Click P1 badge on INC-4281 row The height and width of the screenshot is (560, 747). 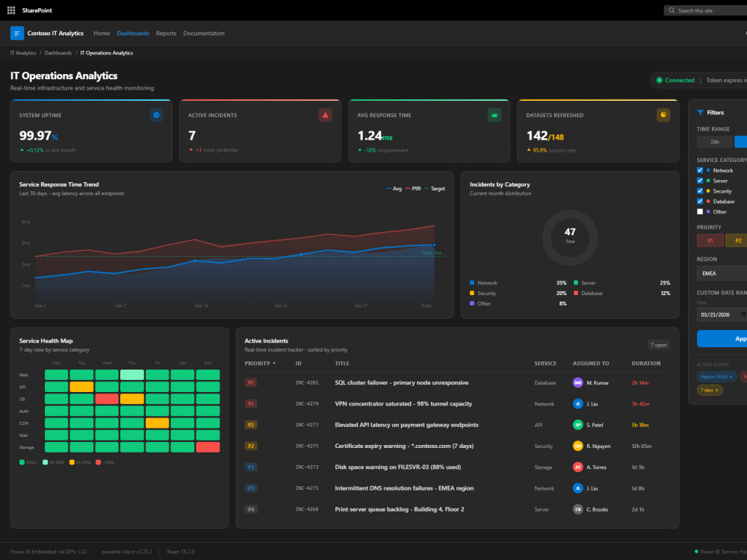250,382
